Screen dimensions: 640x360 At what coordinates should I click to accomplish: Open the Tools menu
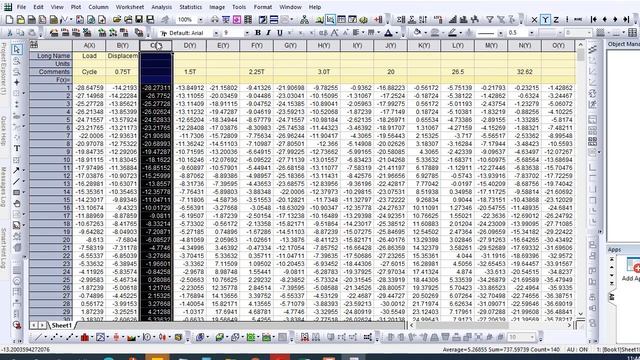tap(239, 7)
